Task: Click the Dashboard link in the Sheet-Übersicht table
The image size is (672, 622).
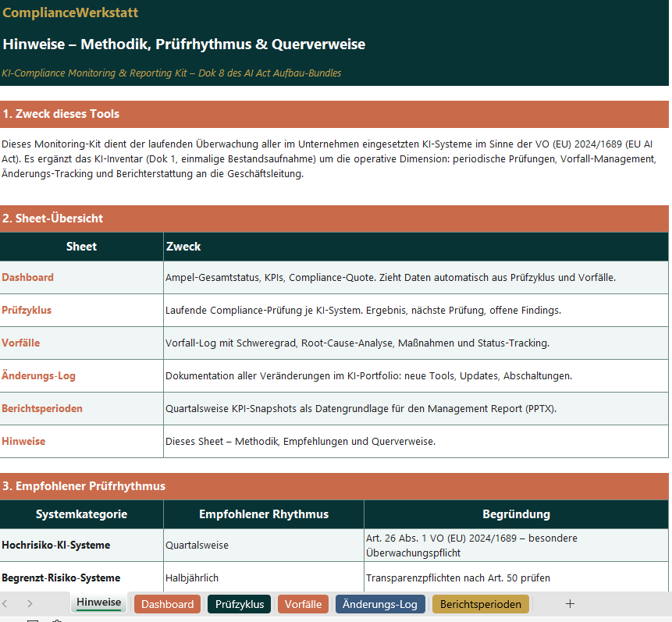Action: [x=27, y=277]
